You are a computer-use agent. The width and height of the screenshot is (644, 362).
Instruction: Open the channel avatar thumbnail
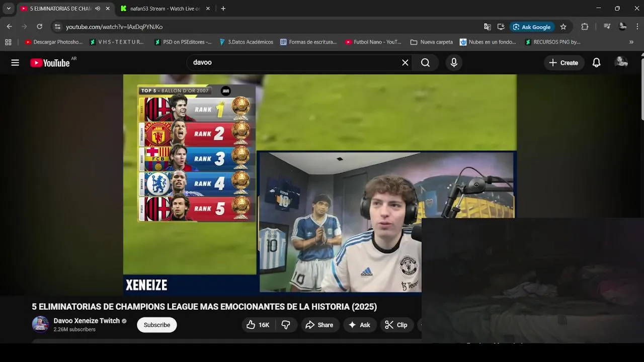[x=40, y=324]
